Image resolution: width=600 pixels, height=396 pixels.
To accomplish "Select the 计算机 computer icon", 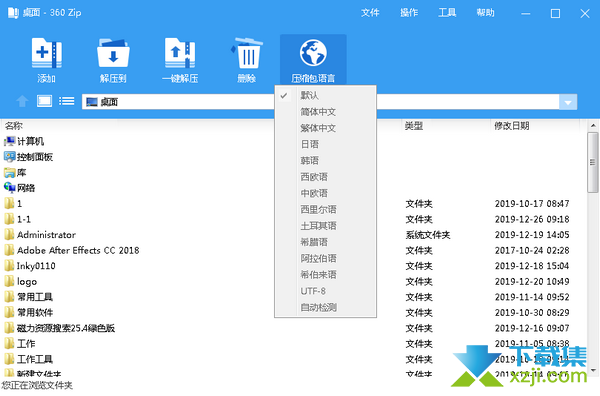I will click(x=9, y=142).
